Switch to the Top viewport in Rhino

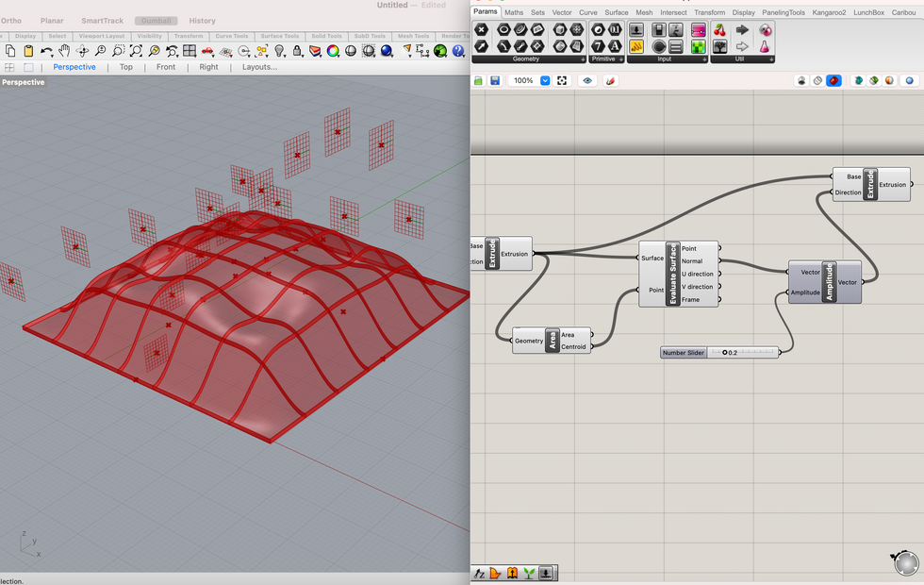(125, 67)
